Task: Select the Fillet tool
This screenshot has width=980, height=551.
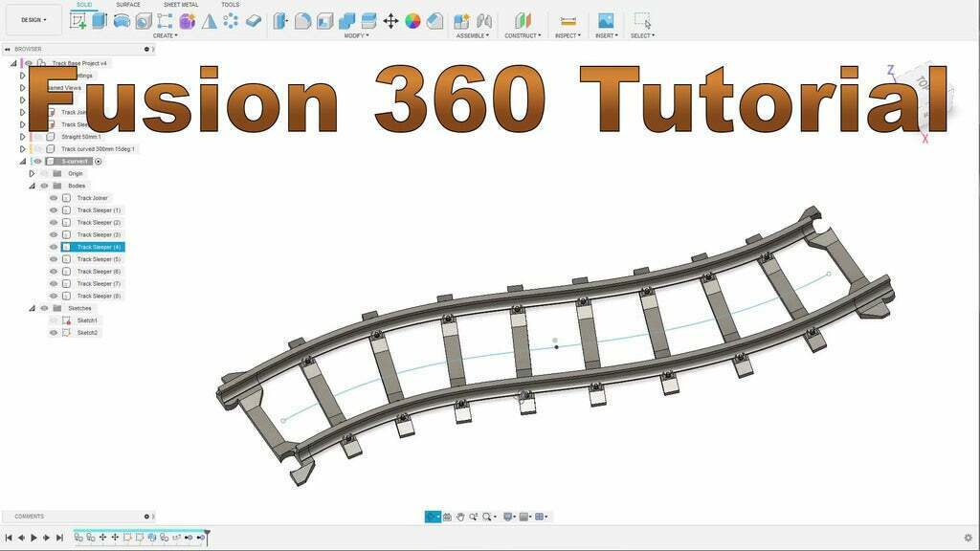Action: [x=302, y=21]
